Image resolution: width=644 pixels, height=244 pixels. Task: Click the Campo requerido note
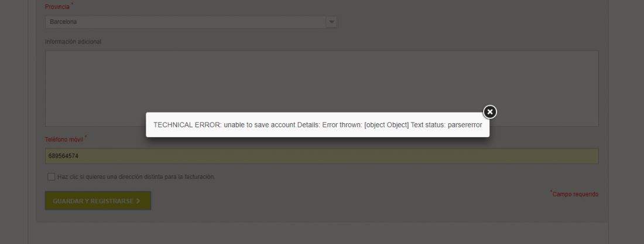576,194
